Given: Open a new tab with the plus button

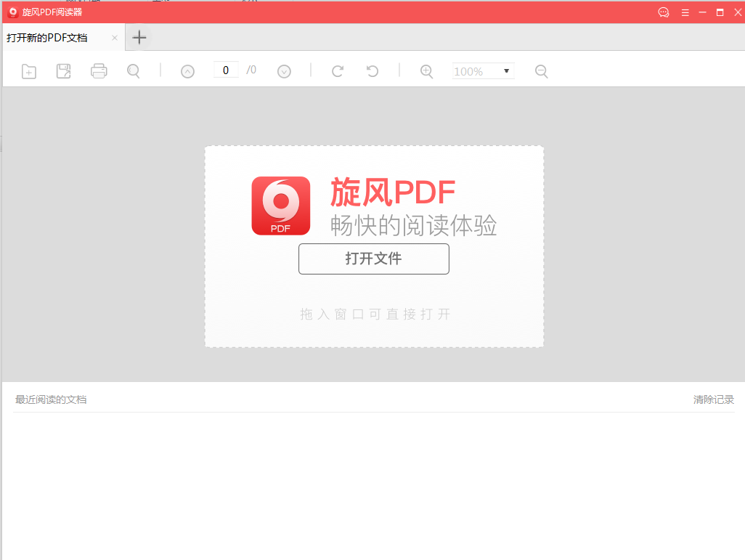Looking at the screenshot, I should click(139, 37).
